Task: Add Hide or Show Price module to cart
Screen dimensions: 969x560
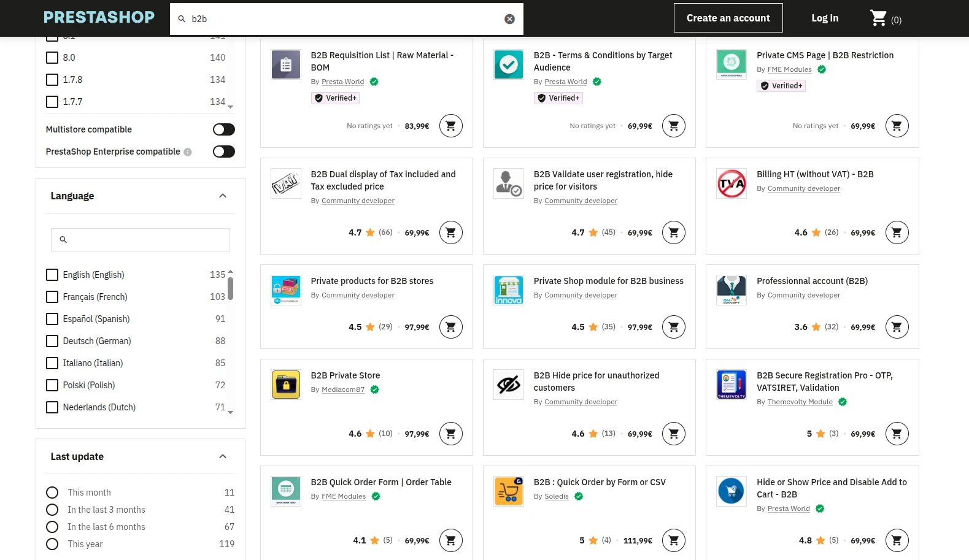Action: pos(897,540)
